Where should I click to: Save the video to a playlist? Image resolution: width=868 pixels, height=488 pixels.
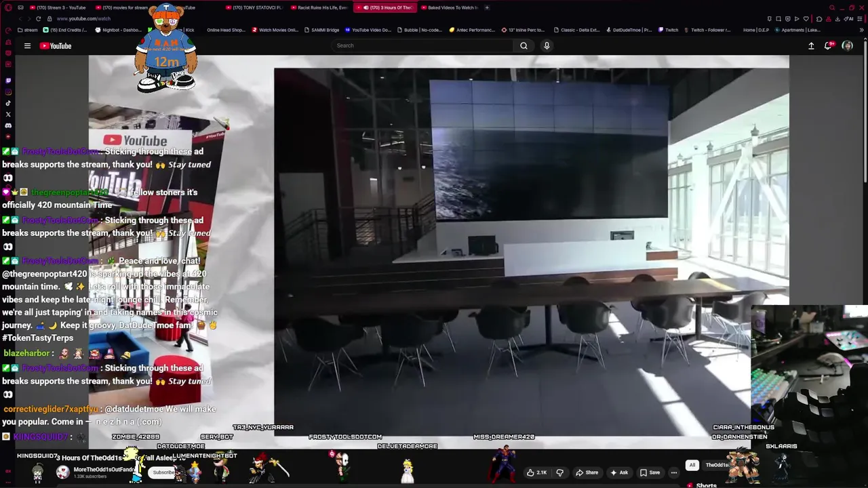pyautogui.click(x=650, y=472)
